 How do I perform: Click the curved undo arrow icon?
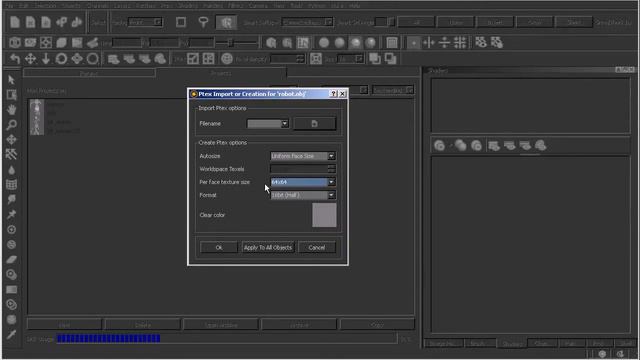point(15,59)
